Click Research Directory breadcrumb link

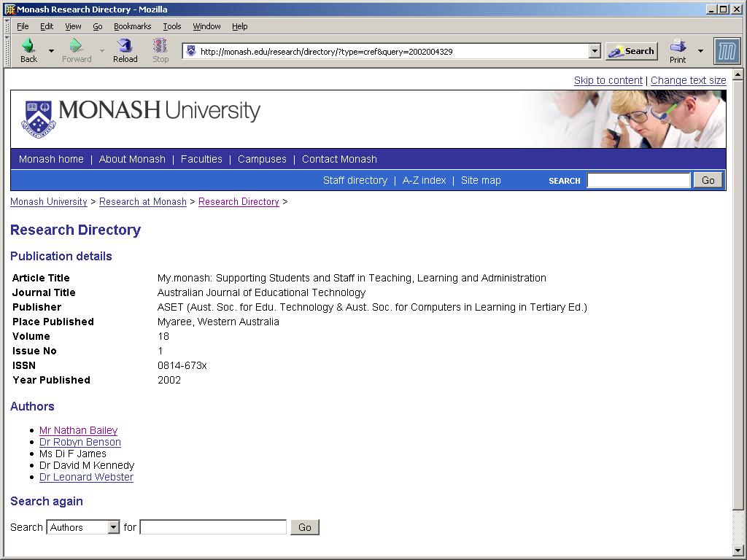[x=239, y=202]
